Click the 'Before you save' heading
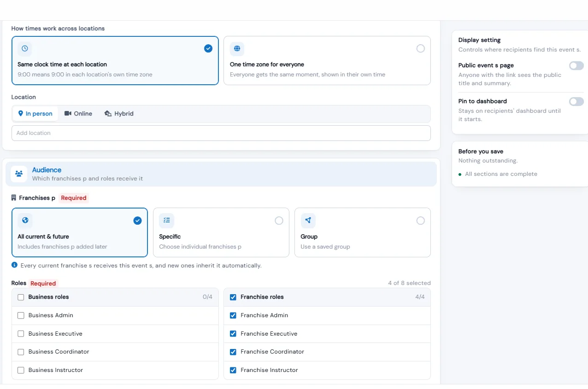Screen dimensions: 588x389 (x=481, y=151)
